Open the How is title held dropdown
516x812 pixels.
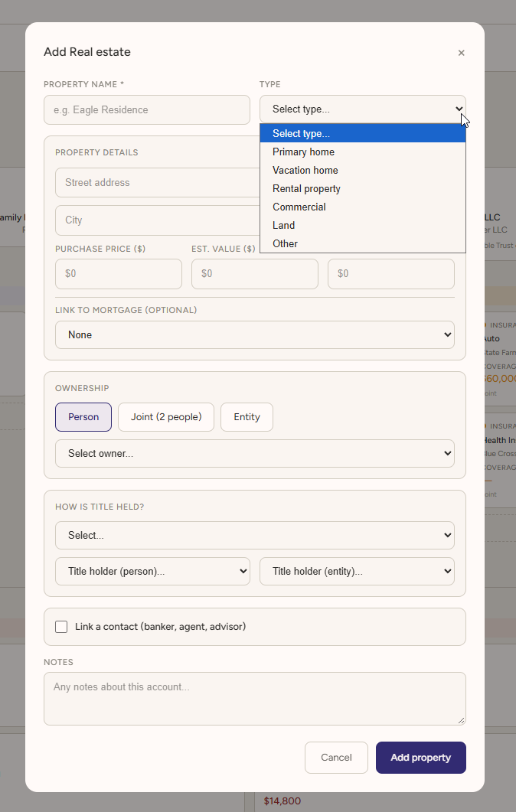255,536
